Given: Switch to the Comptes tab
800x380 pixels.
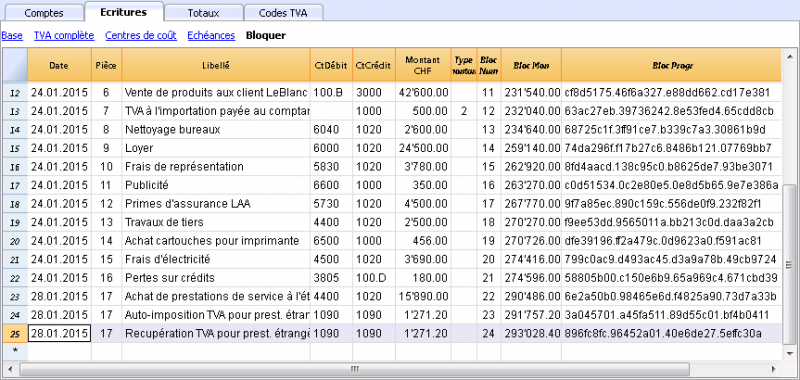Looking at the screenshot, I should pyautogui.click(x=44, y=13).
